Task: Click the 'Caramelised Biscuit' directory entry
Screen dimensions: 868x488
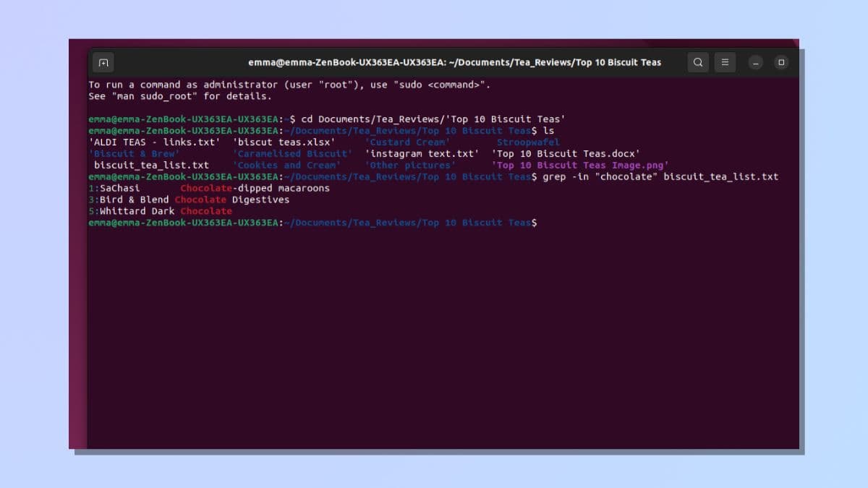Action: (293, 153)
